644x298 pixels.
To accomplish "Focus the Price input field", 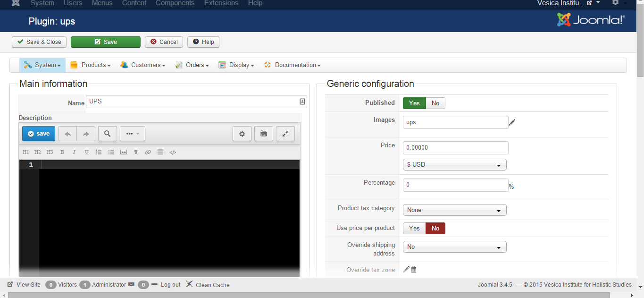I will click(x=456, y=147).
